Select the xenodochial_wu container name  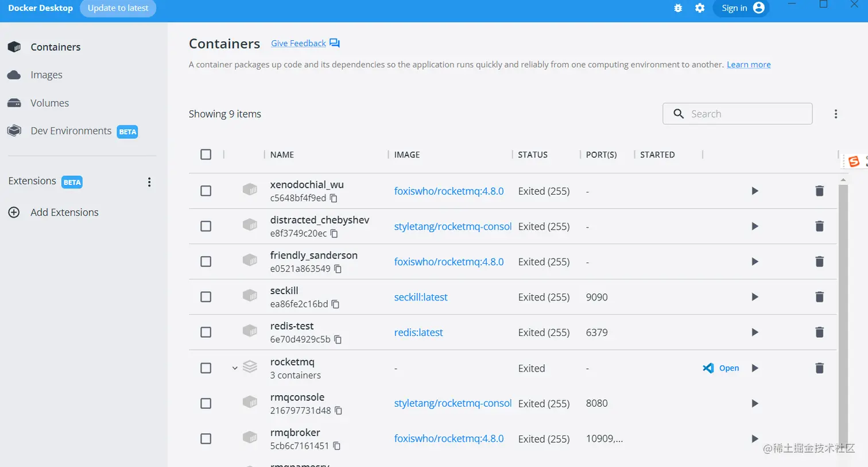(307, 184)
